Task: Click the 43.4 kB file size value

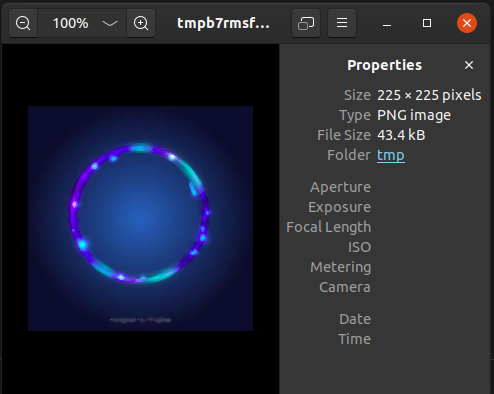Action: (401, 135)
